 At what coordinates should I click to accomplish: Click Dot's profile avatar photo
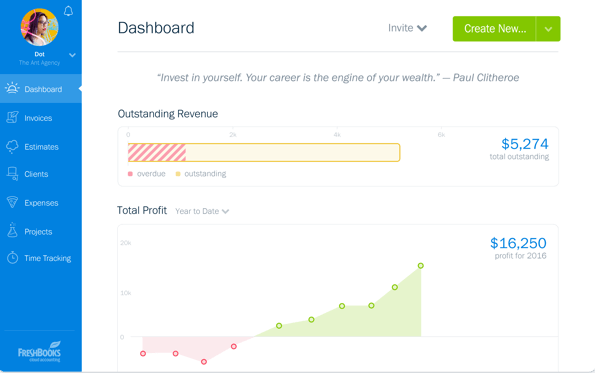39,27
